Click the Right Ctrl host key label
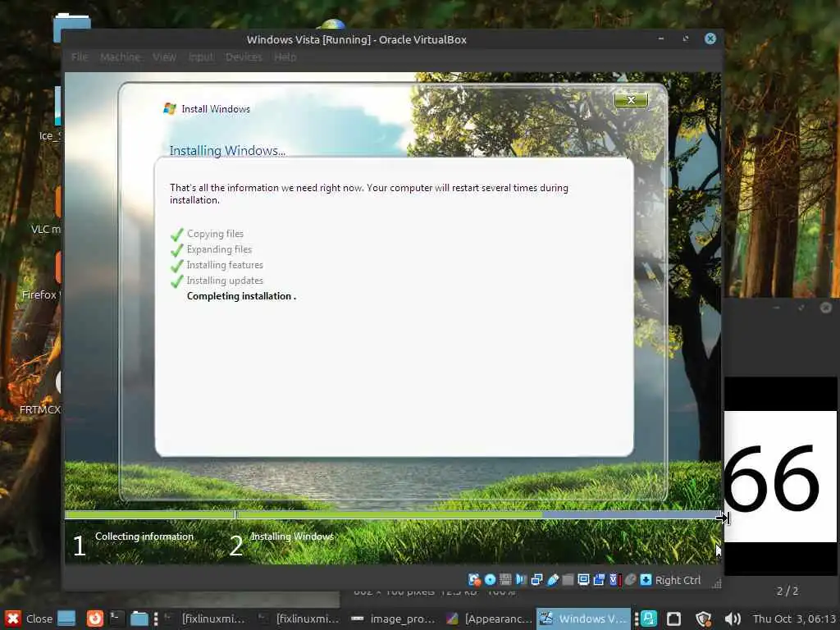Image resolution: width=840 pixels, height=630 pixels. tap(678, 580)
